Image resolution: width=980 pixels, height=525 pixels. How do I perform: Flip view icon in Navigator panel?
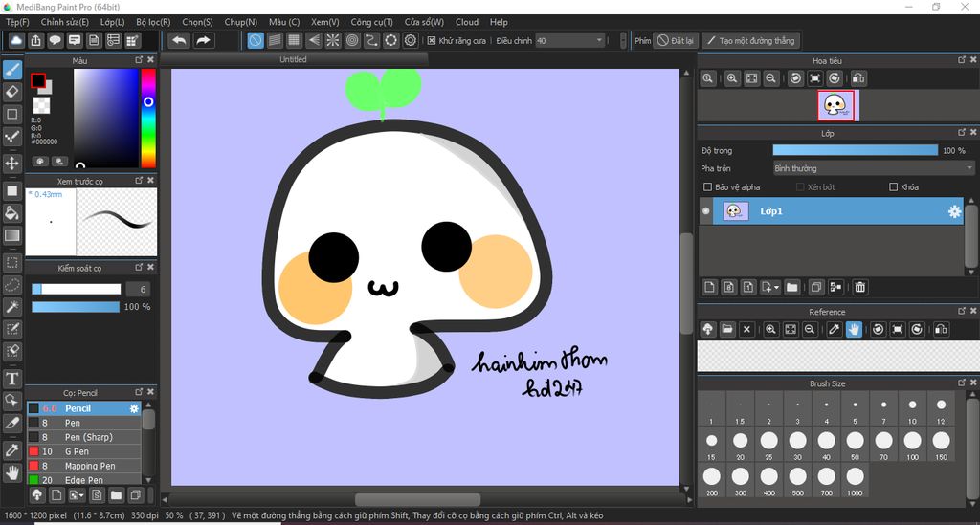[x=858, y=78]
